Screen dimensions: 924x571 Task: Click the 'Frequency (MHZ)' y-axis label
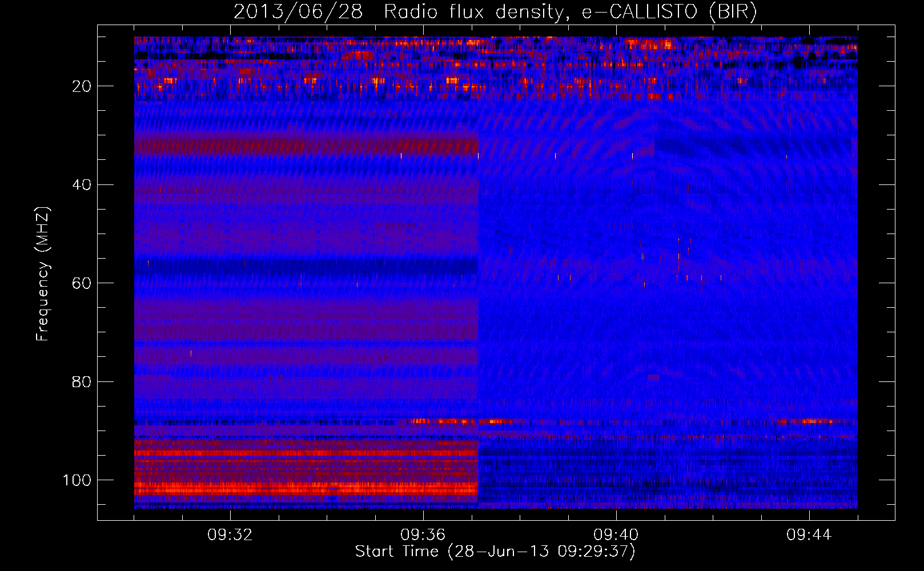point(43,274)
